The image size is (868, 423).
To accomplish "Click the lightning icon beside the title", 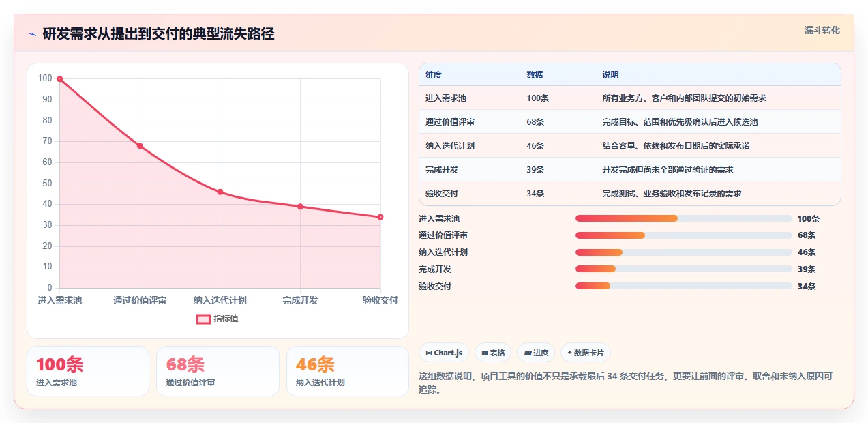I will (x=32, y=34).
